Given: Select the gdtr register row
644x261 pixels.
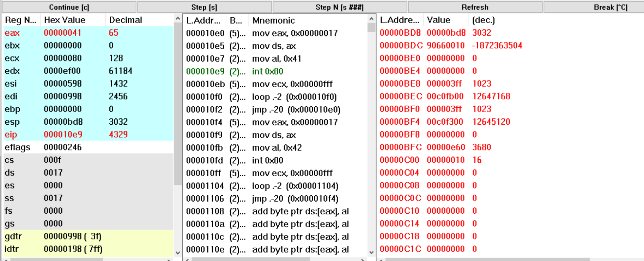Looking at the screenshot, I should [x=88, y=236].
